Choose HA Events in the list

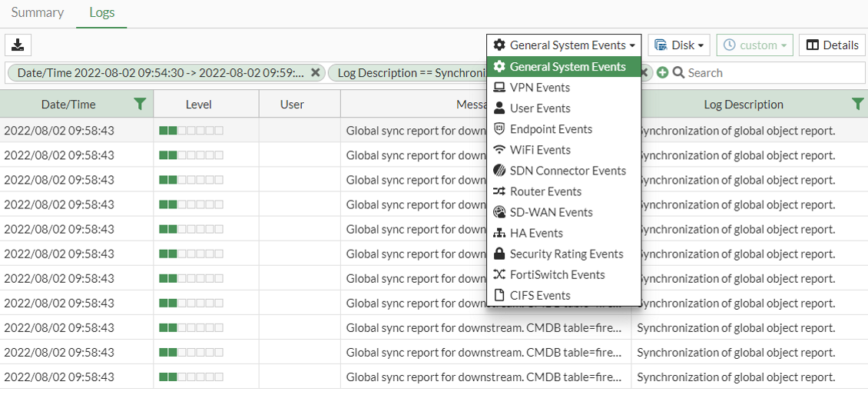pyautogui.click(x=535, y=233)
